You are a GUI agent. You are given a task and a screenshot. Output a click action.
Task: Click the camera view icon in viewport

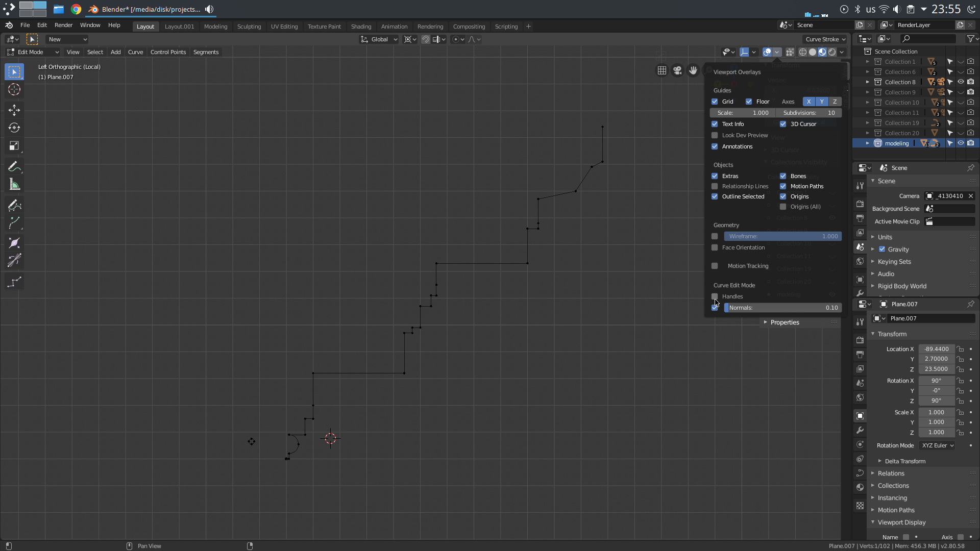pos(677,70)
